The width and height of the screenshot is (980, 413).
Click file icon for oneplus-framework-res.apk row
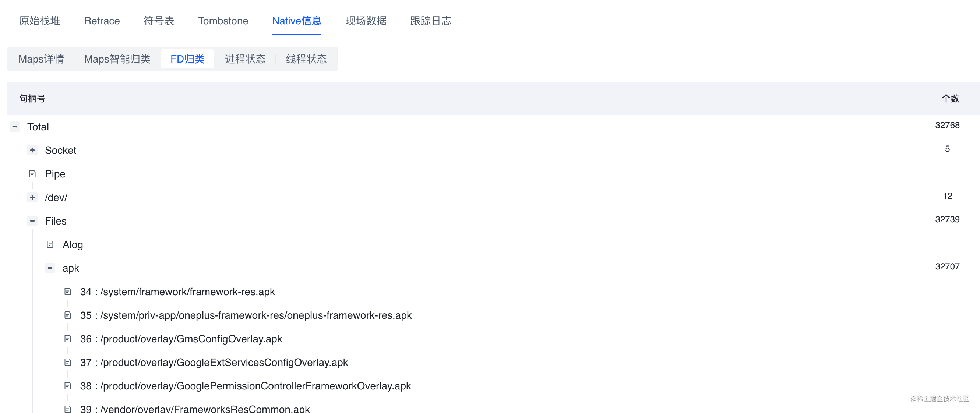(68, 315)
